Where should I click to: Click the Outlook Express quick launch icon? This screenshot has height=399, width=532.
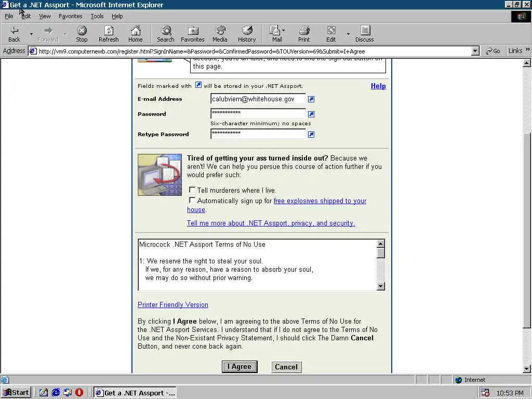click(68, 393)
